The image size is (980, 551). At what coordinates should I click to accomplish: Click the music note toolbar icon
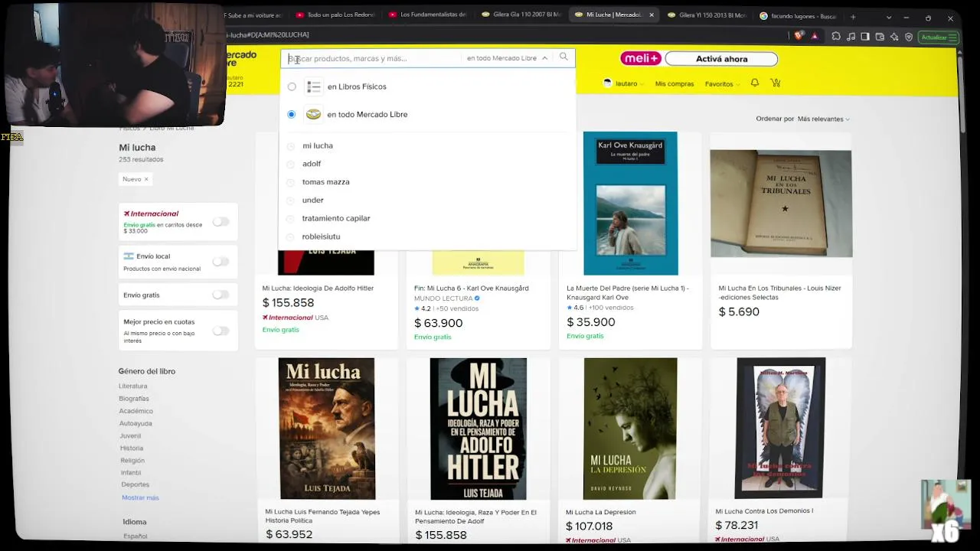[x=851, y=36]
